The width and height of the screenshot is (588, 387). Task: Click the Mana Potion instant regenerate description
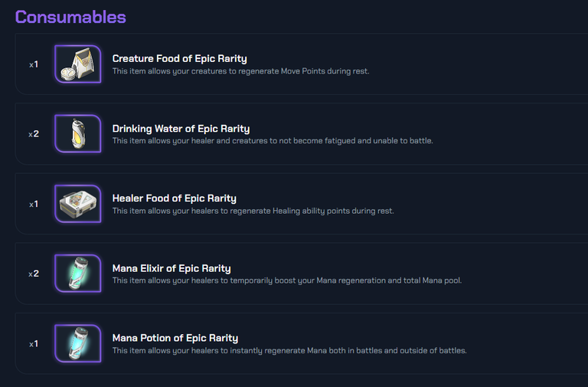click(x=289, y=350)
